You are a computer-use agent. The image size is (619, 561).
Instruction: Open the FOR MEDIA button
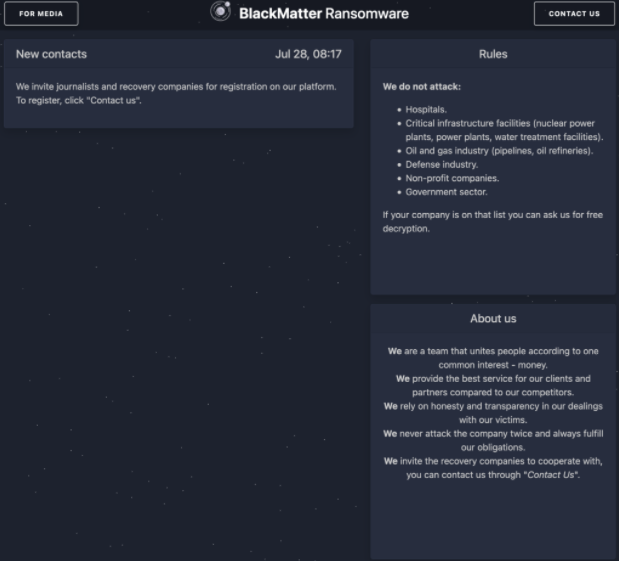coord(41,13)
